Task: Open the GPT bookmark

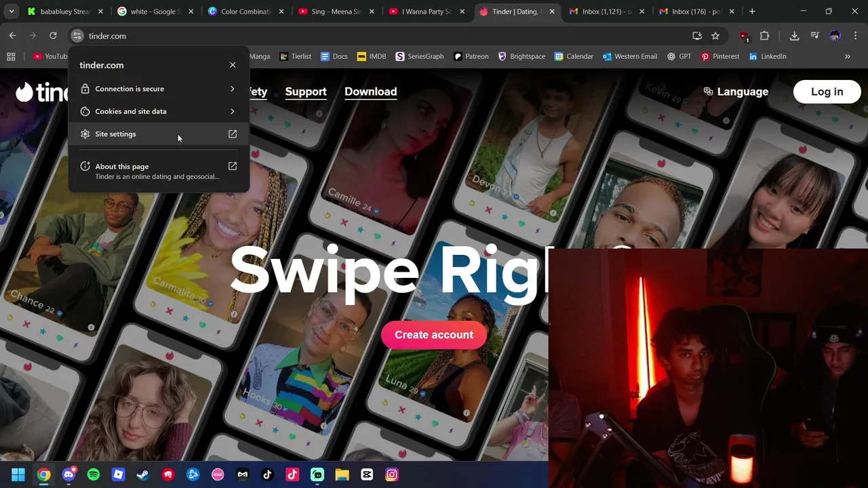Action: [679, 56]
